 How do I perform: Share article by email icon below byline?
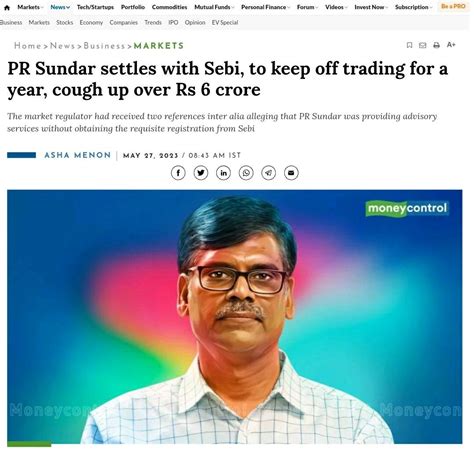(x=291, y=173)
